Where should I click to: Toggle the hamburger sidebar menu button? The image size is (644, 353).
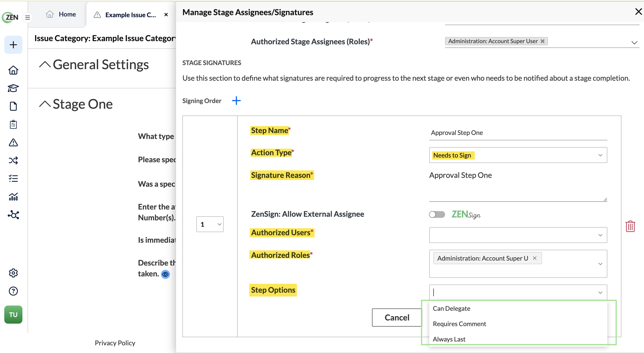(x=28, y=17)
